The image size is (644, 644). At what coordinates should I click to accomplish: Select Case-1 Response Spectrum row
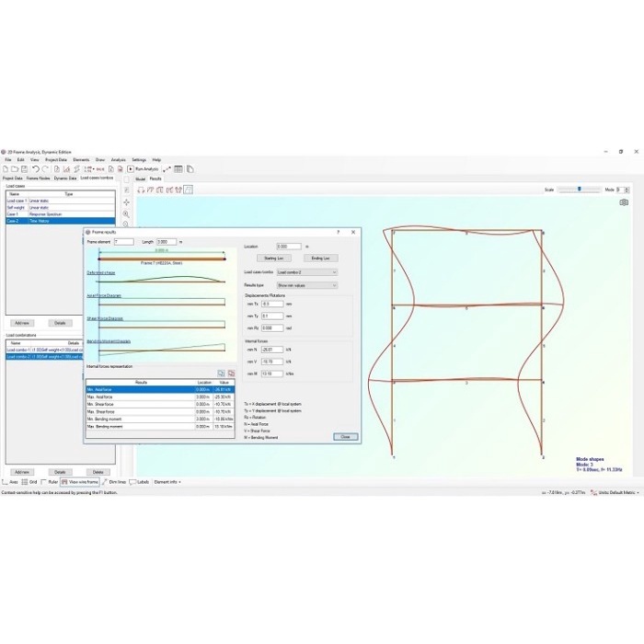(x=61, y=214)
